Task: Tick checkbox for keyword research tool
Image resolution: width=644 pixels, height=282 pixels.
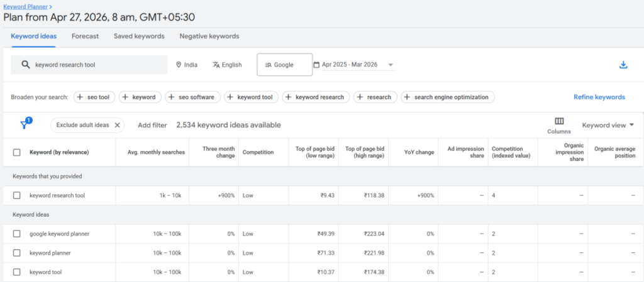Action: coord(17,195)
